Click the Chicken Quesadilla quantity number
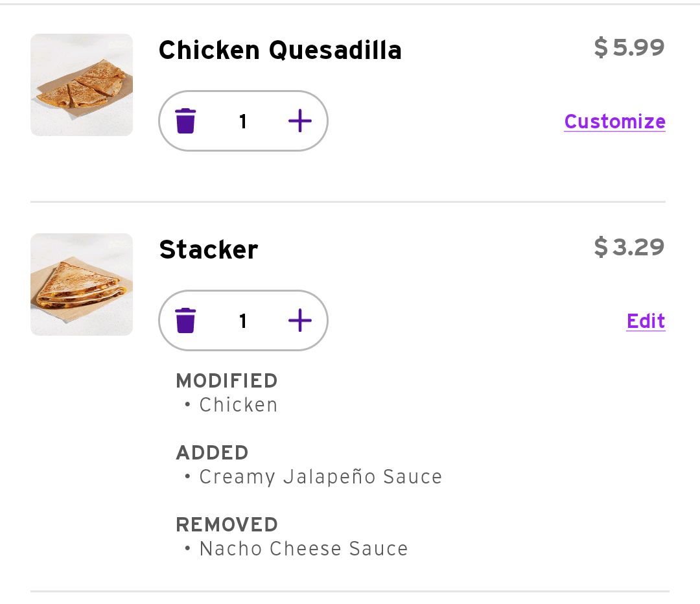Image resolution: width=700 pixels, height=604 pixels. tap(243, 122)
